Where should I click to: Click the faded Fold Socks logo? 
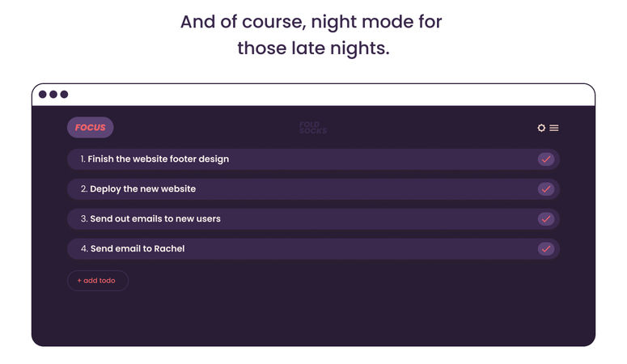tap(313, 128)
